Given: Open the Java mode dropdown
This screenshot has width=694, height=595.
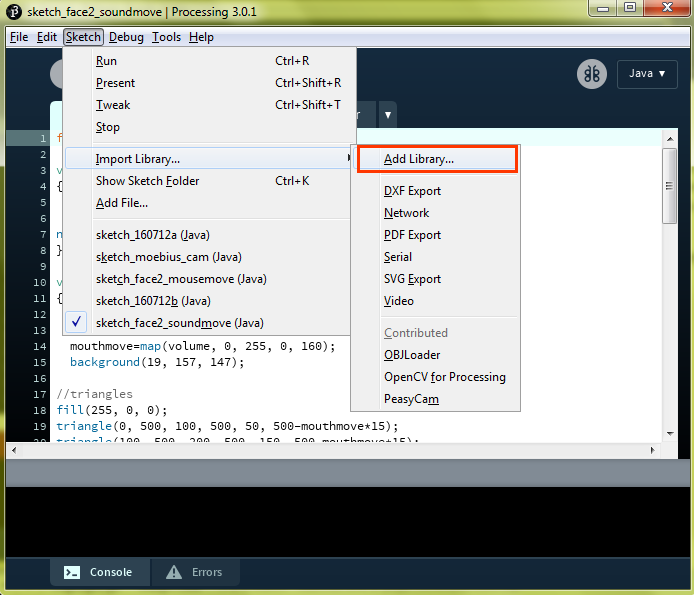Looking at the screenshot, I should pyautogui.click(x=647, y=74).
